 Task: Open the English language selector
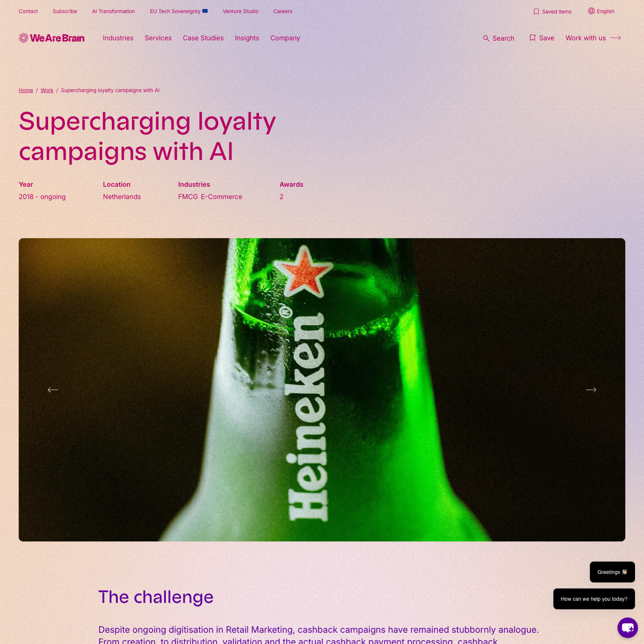click(x=601, y=11)
